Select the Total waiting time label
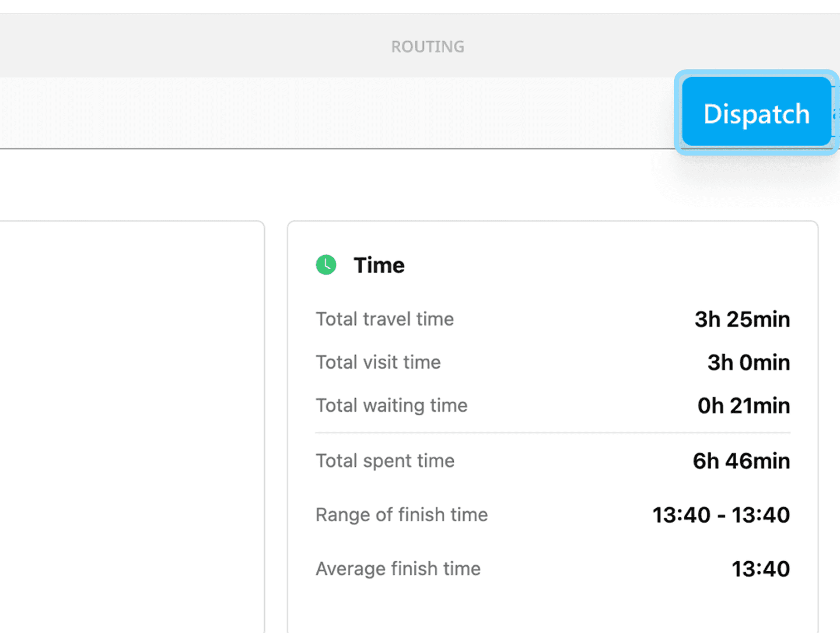Image resolution: width=840 pixels, height=633 pixels. tap(392, 405)
